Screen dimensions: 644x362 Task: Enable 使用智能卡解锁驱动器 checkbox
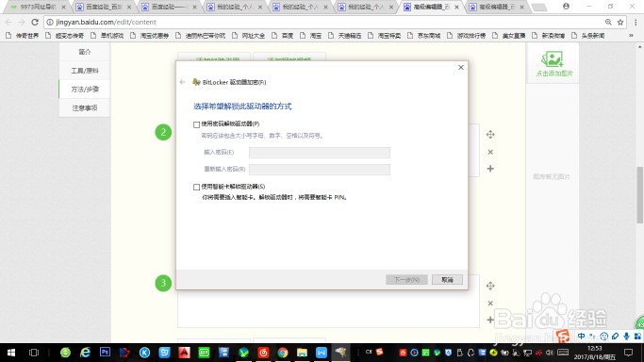click(x=196, y=188)
